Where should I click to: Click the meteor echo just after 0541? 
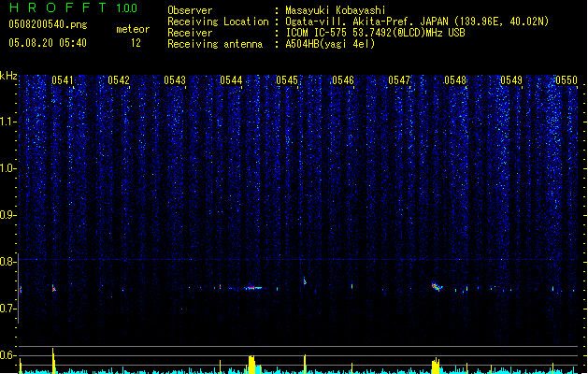click(x=53, y=289)
